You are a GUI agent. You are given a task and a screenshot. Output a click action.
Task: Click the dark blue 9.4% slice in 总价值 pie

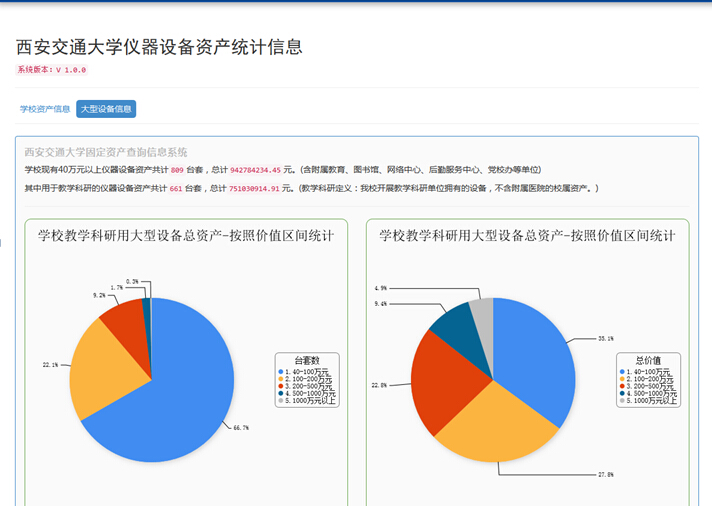(x=460, y=332)
